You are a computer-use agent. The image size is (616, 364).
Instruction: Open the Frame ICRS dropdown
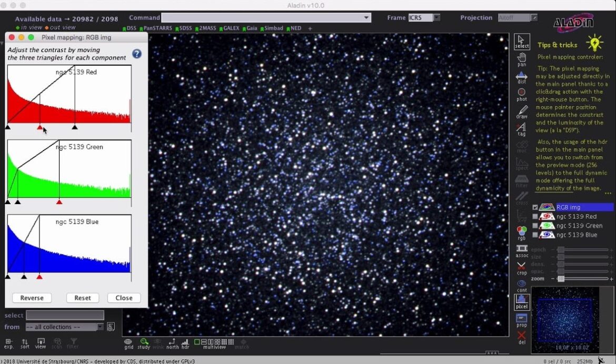[436, 18]
